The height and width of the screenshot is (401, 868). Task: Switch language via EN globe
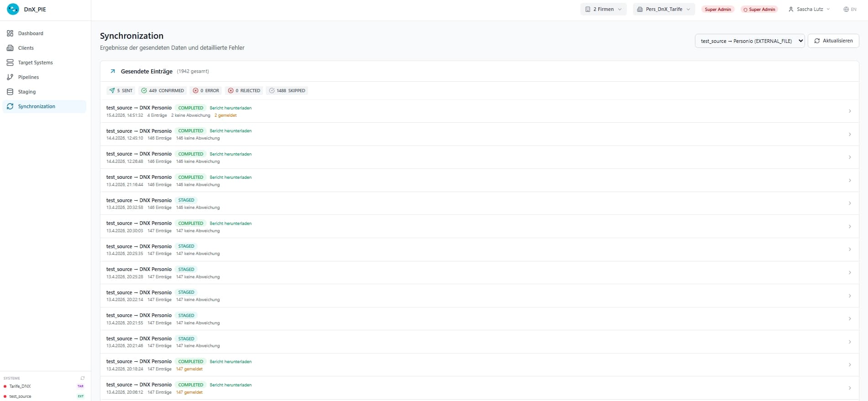click(850, 9)
